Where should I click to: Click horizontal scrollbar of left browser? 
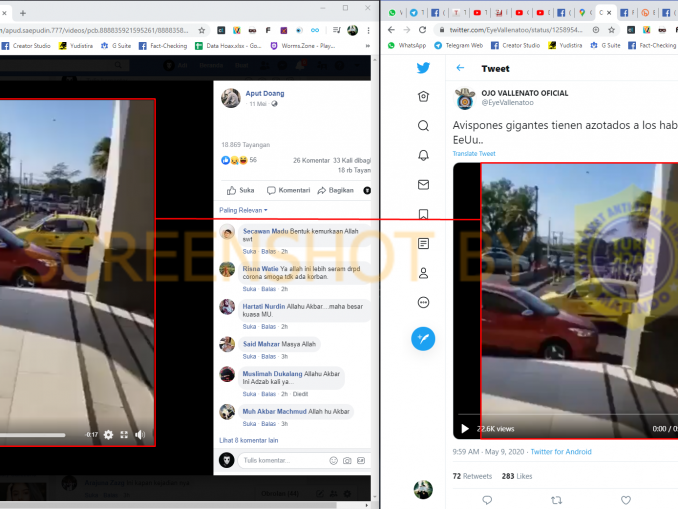point(169,505)
